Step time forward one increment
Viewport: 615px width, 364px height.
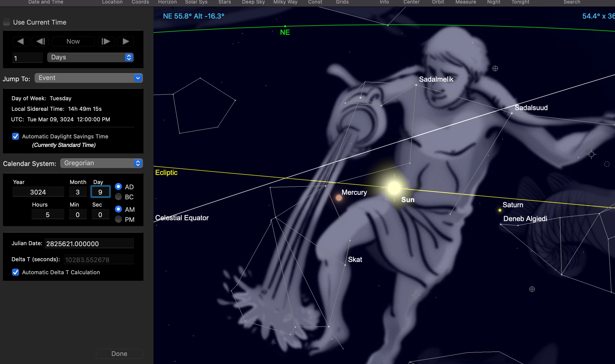click(x=106, y=41)
